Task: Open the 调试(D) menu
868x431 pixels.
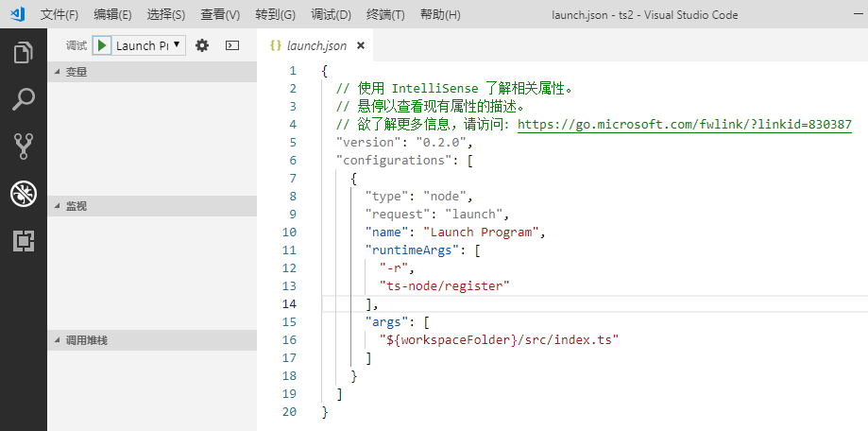Action: click(x=331, y=15)
